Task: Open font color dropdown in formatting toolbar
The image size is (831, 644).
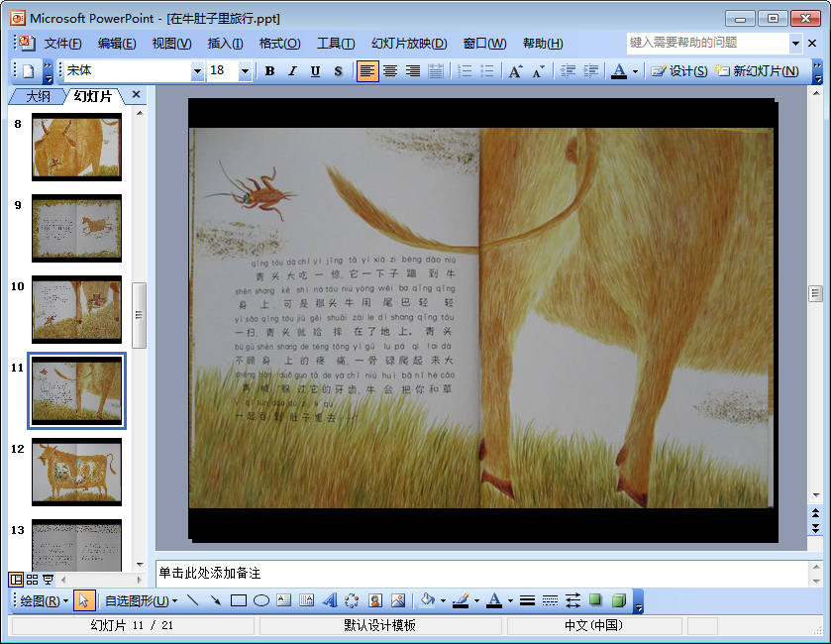Action: [x=635, y=71]
